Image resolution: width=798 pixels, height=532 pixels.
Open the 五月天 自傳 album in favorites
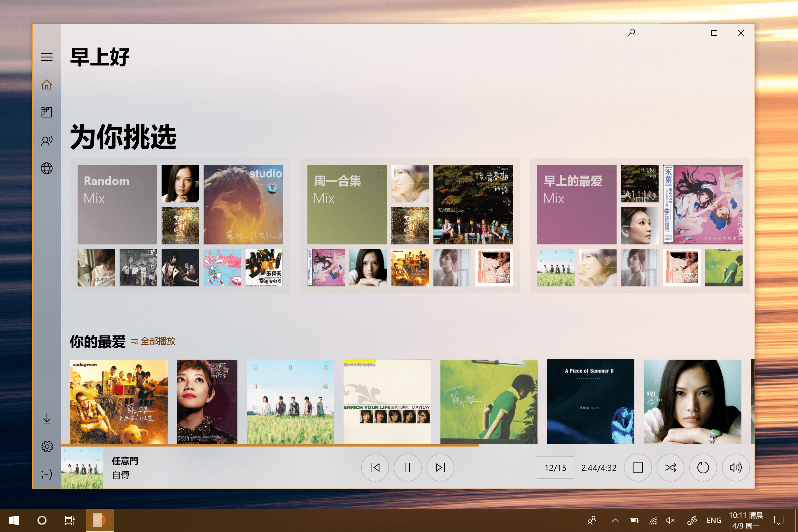(x=290, y=402)
